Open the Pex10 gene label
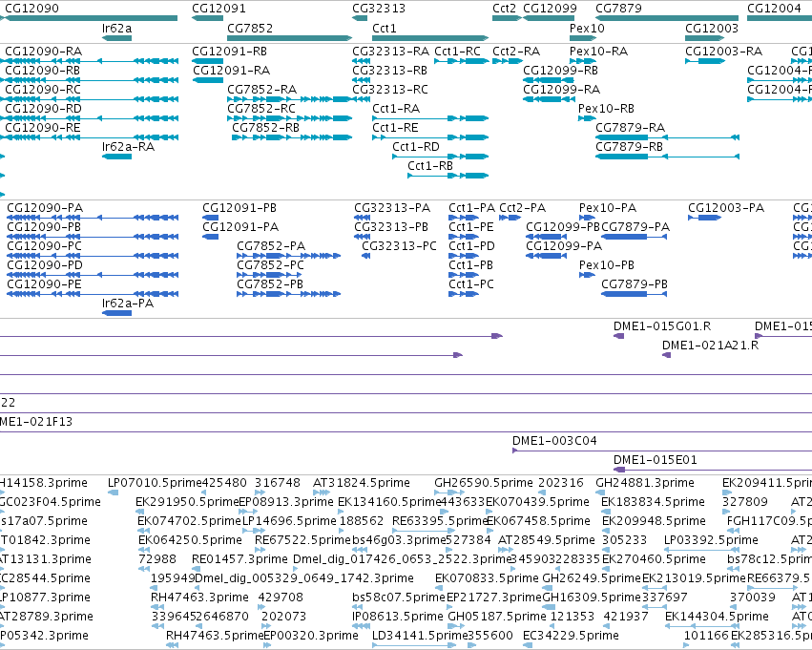 point(587,28)
